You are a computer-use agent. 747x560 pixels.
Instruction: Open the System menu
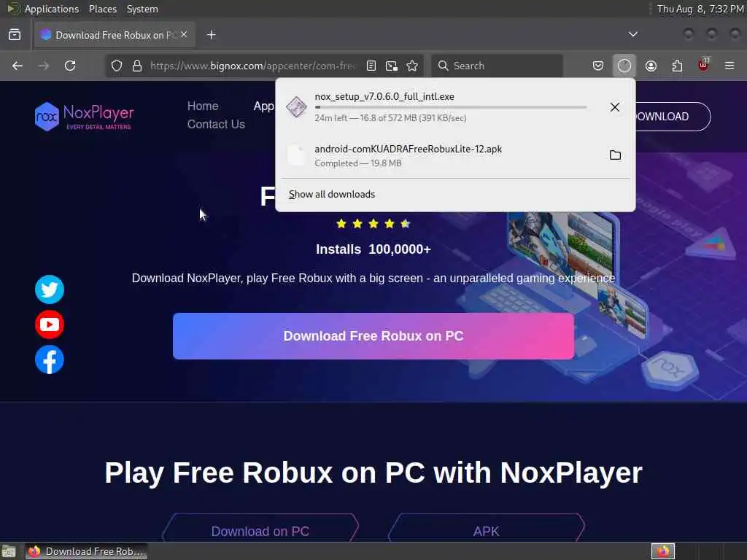[x=142, y=9]
